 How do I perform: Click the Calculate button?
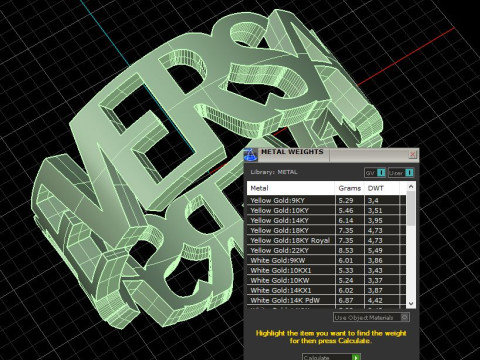pos(332,357)
